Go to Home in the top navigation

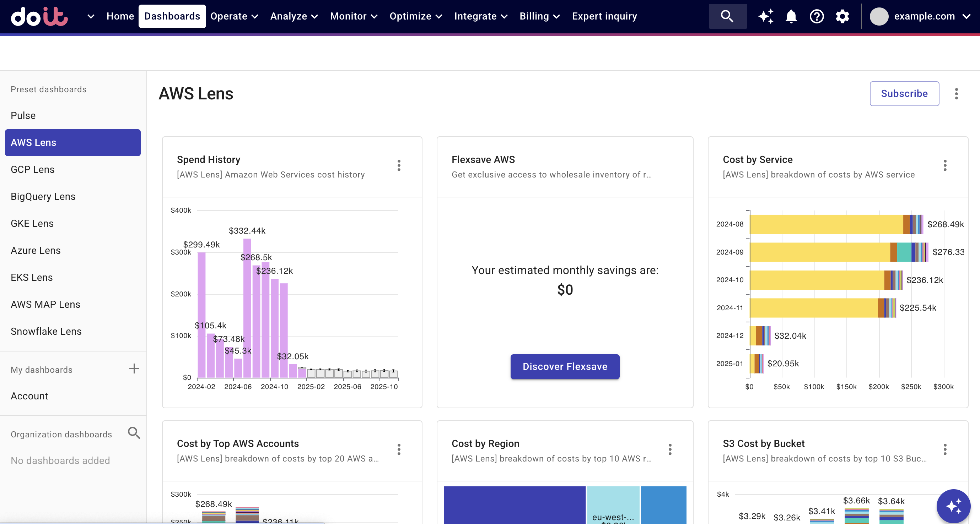tap(120, 16)
